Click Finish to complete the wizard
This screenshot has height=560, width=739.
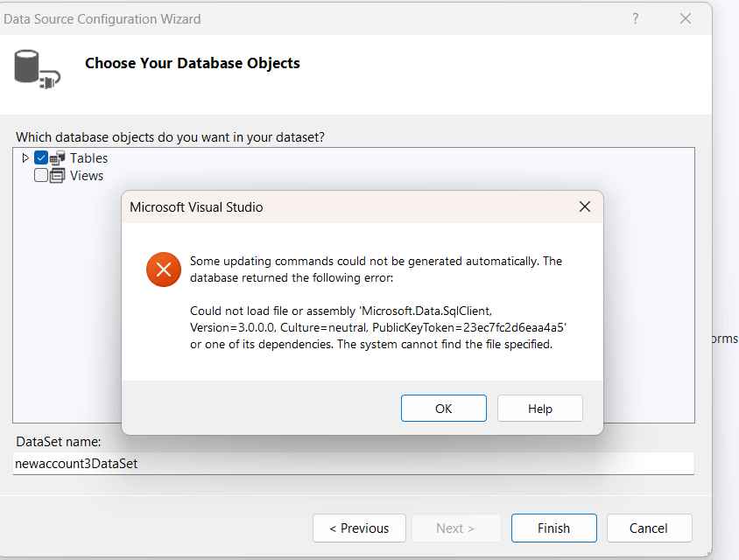tap(553, 528)
